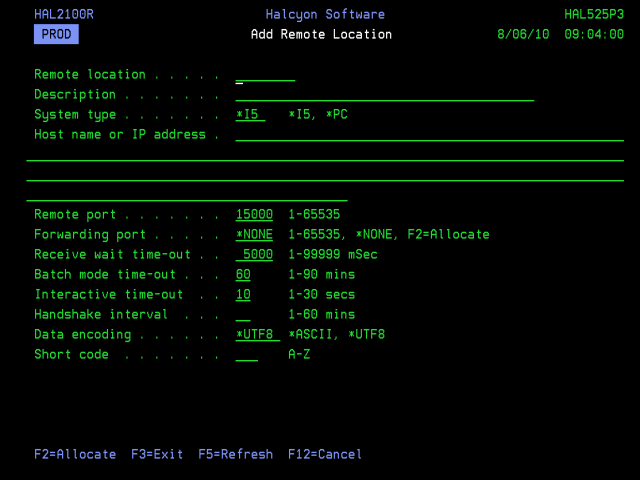Select the Forwarding port *NONE field
The image size is (640, 480).
pos(254,235)
